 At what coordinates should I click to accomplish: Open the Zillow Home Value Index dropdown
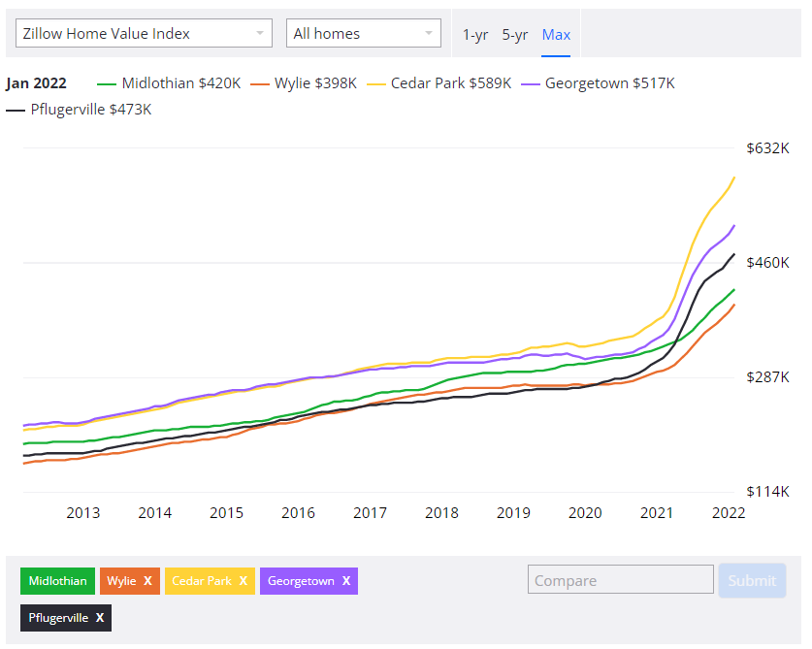click(144, 33)
